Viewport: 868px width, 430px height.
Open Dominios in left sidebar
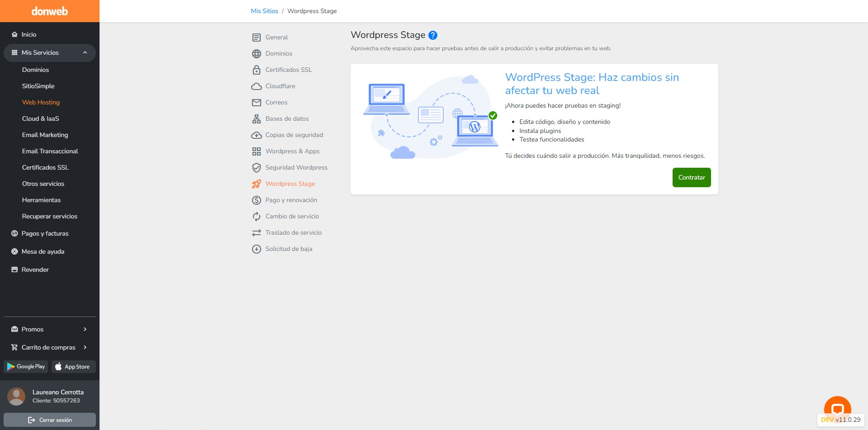click(x=35, y=70)
